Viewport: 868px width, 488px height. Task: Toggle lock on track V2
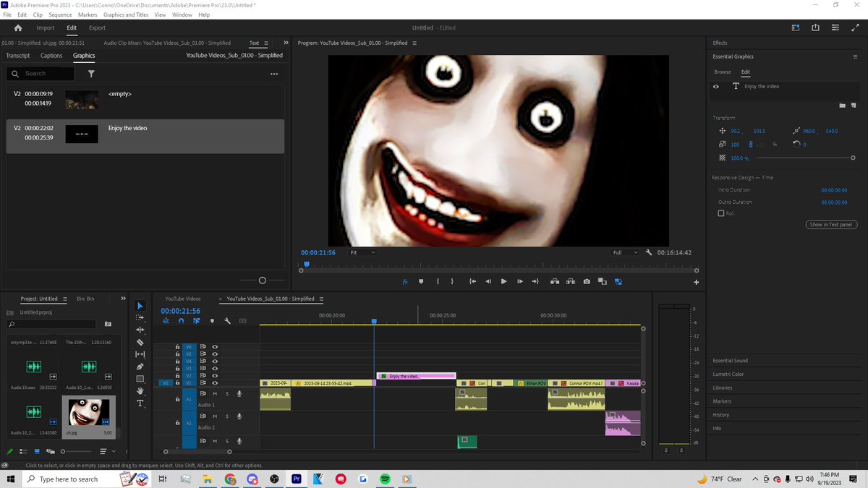tap(178, 376)
